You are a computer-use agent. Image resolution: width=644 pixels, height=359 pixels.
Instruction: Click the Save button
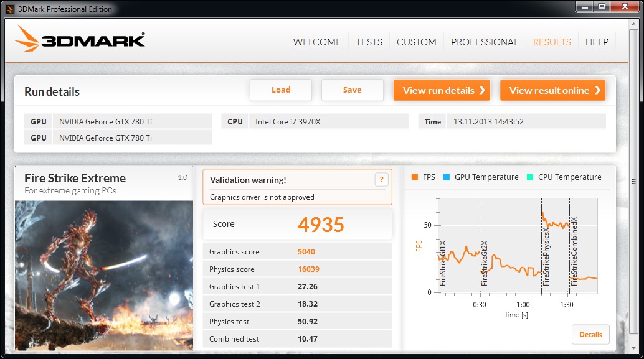(353, 90)
